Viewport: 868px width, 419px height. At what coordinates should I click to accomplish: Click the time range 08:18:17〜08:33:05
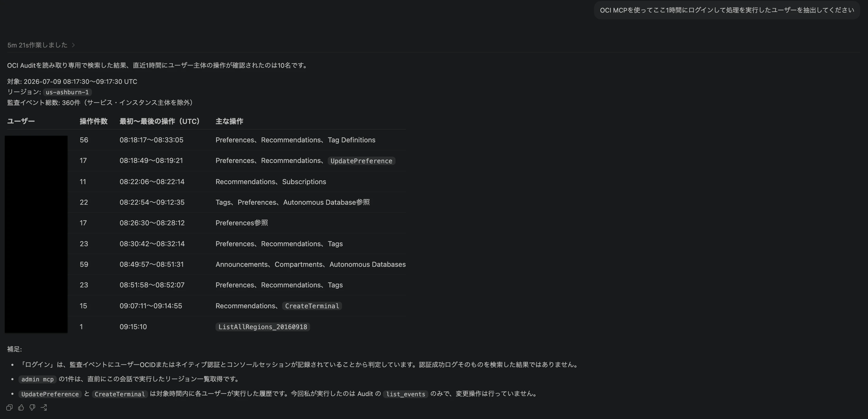[x=151, y=140]
